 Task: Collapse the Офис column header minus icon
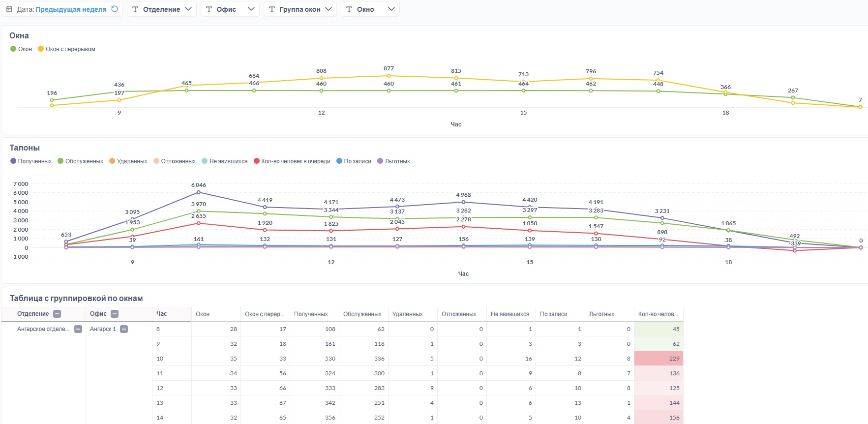coord(115,314)
